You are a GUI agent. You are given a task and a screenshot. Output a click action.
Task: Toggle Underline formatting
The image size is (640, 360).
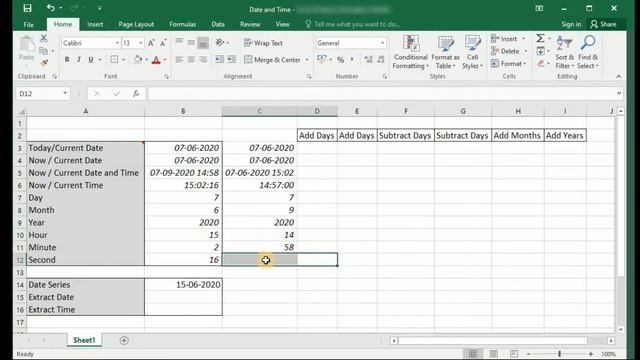91,60
